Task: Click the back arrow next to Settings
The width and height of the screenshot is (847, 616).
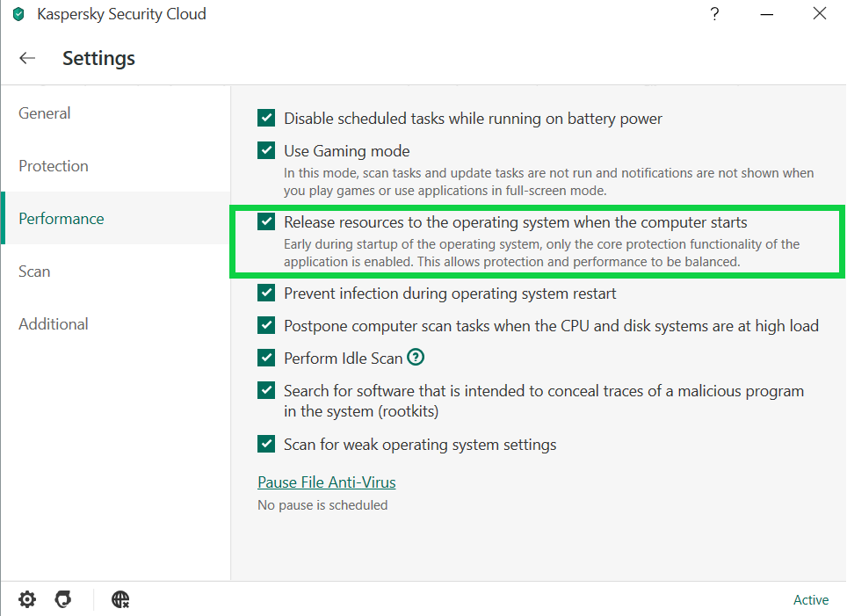Action: coord(27,58)
